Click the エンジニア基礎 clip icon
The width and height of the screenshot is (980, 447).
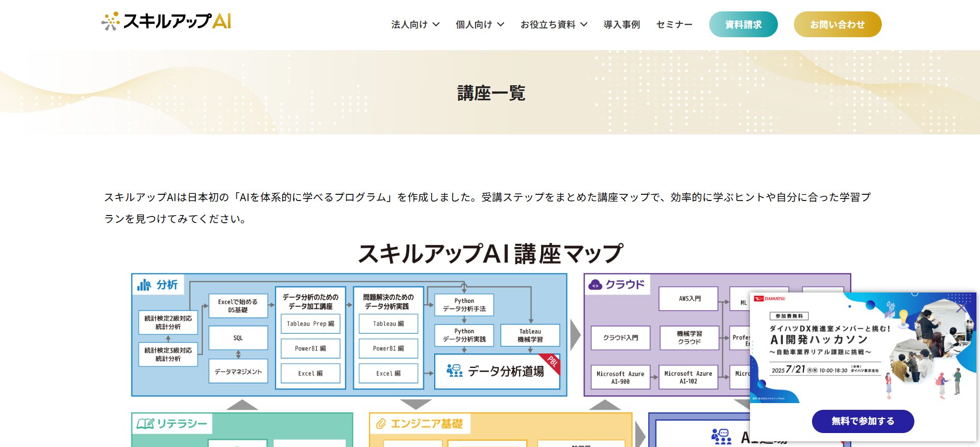click(x=381, y=424)
